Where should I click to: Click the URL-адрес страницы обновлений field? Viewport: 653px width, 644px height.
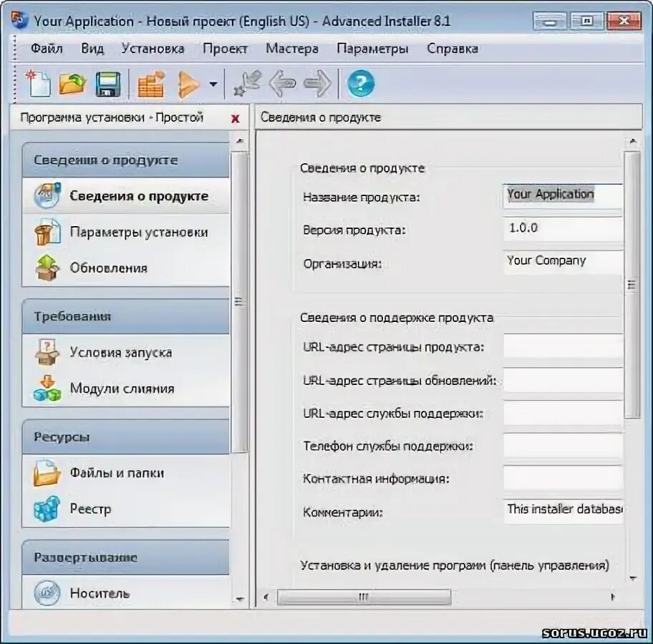pyautogui.click(x=563, y=379)
